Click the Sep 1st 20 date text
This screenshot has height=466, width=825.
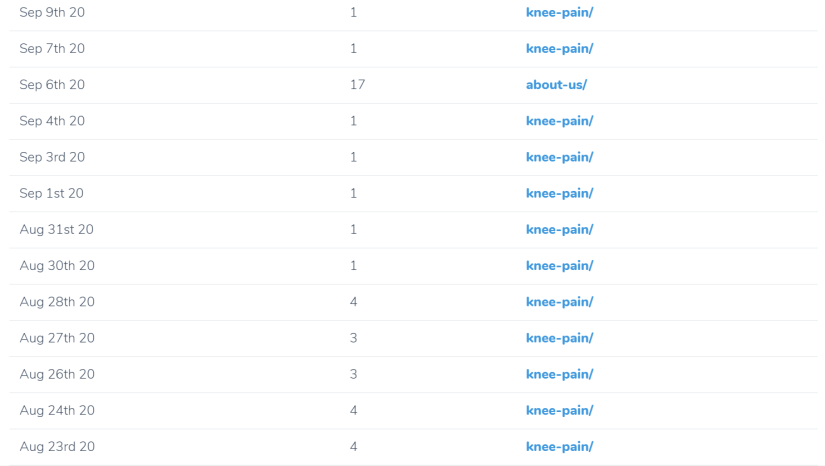click(x=51, y=193)
